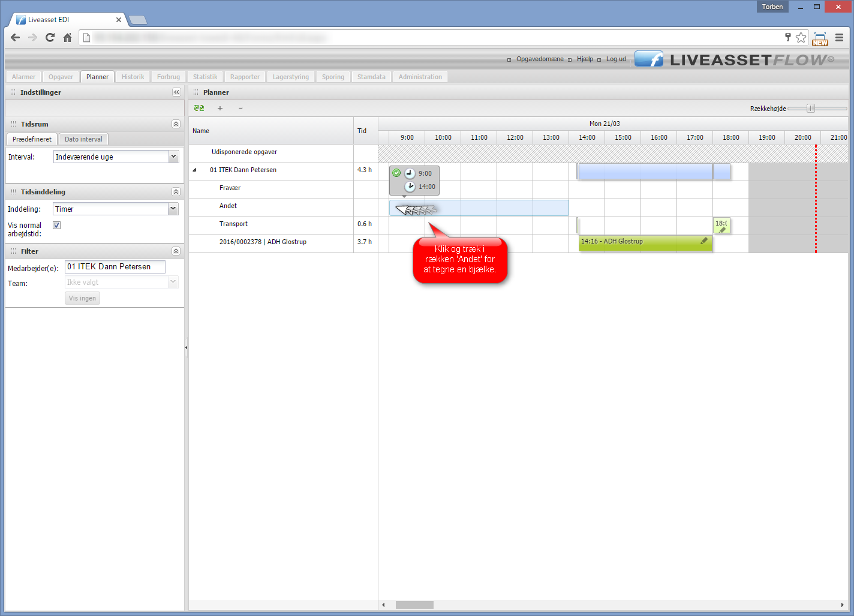Toggle Vis normal arbejdstid checkbox
Screen dimensions: 854x616
[x=57, y=226]
